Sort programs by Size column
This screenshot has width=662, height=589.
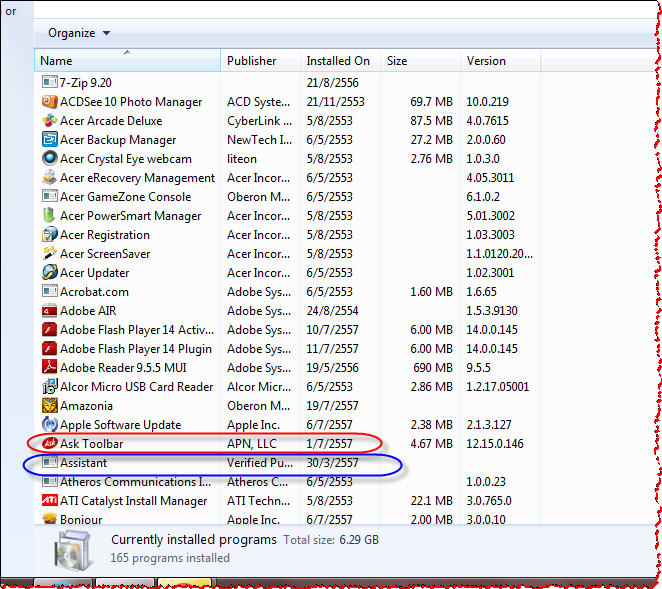[x=421, y=61]
